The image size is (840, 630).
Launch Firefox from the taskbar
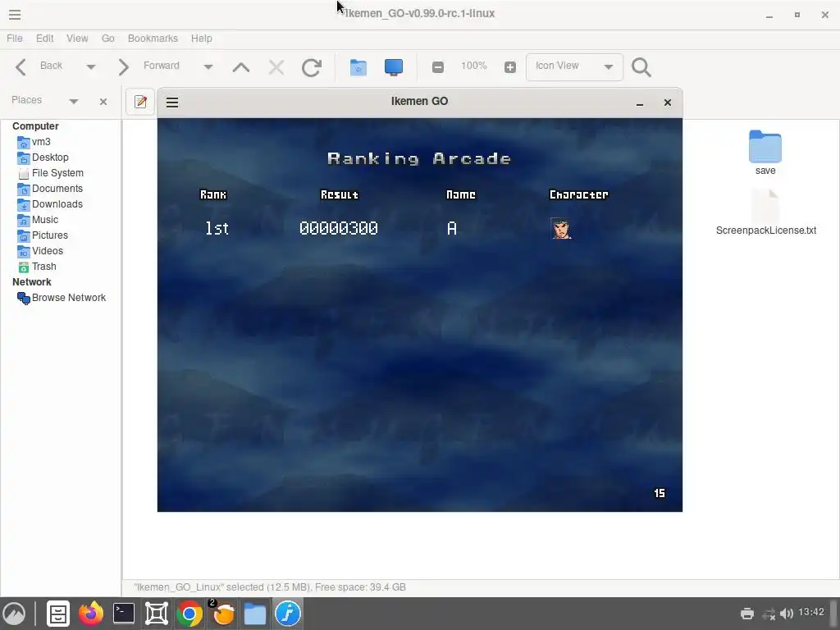pyautogui.click(x=91, y=614)
